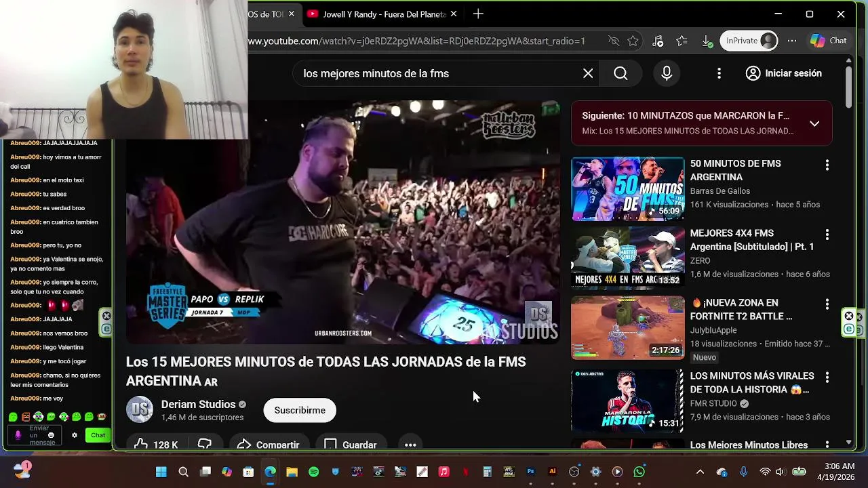Open Photoshop from the taskbar
Viewport: 868px width, 488px height.
530,472
